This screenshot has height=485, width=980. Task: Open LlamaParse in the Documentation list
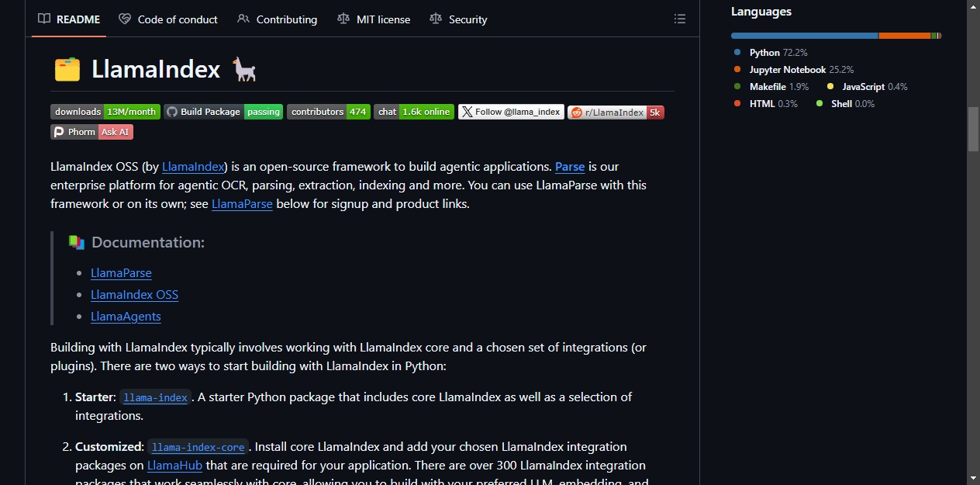pyautogui.click(x=121, y=272)
